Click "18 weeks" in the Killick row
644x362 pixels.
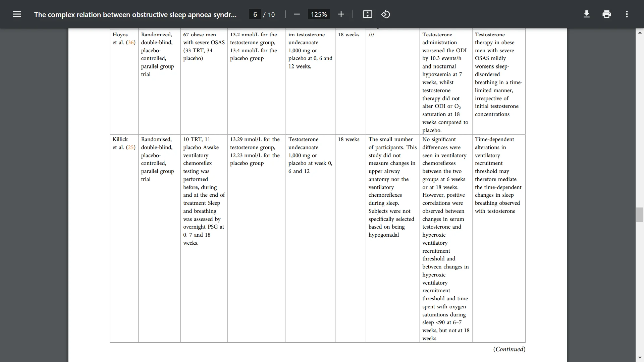[348, 139]
